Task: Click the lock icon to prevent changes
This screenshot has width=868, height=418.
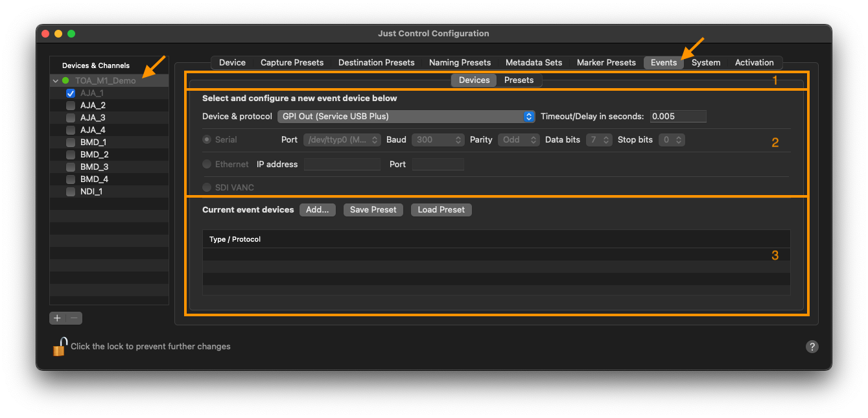Action: coord(60,347)
